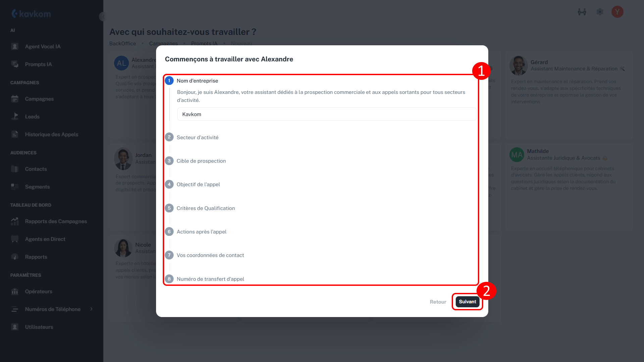Jump to step 8 Numéro de transfert d'appel

coord(210,279)
